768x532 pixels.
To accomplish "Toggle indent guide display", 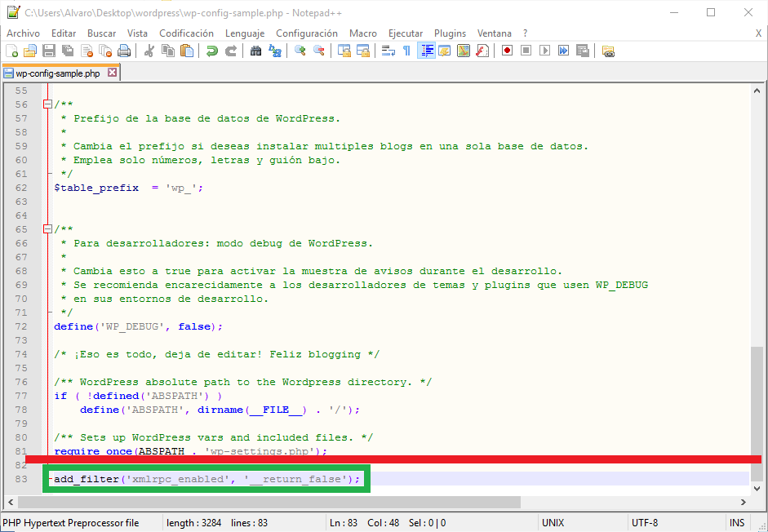I will 426,51.
